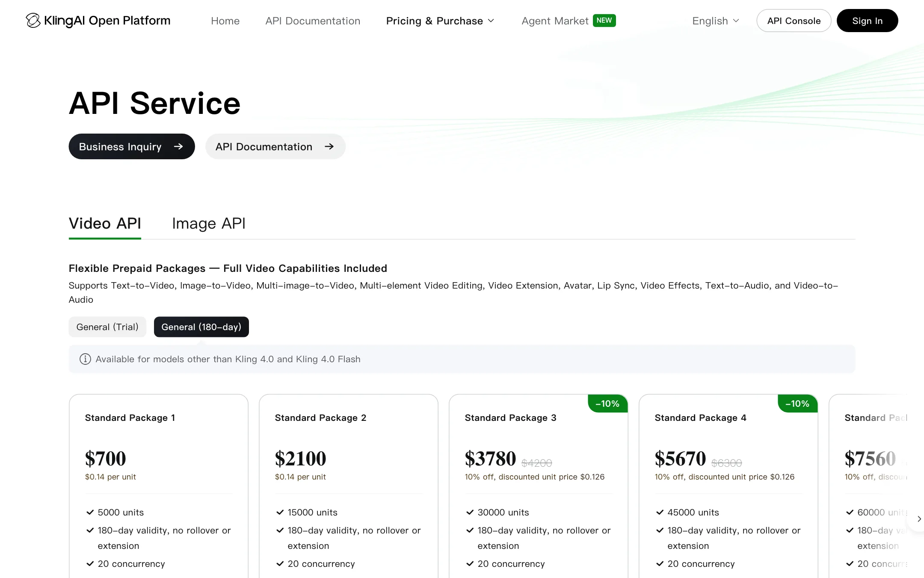Click the struck-through $6300 original price
The width and height of the screenshot is (924, 578).
pyautogui.click(x=726, y=463)
